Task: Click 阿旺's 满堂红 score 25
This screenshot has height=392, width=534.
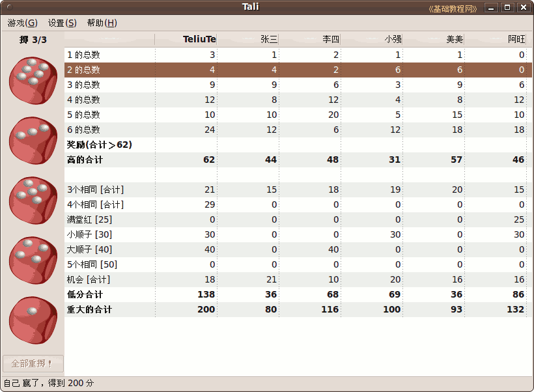Action: (x=519, y=219)
